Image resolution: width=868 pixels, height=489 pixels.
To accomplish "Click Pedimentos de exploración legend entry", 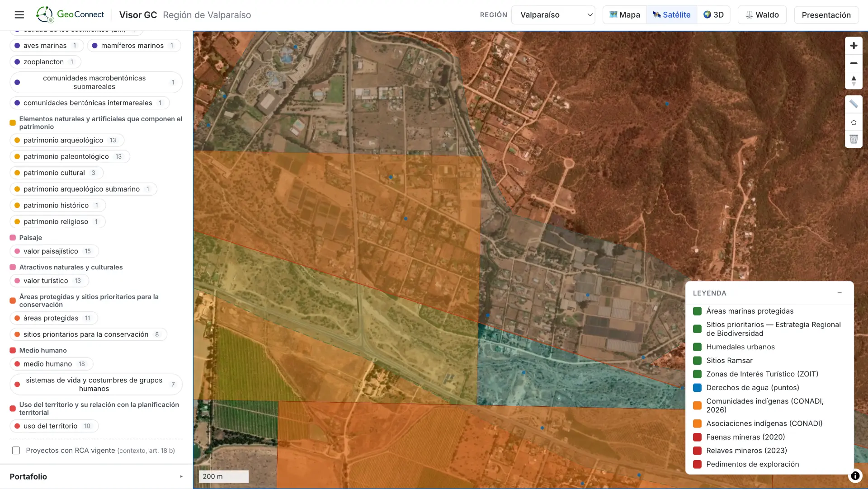I will pos(752,465).
